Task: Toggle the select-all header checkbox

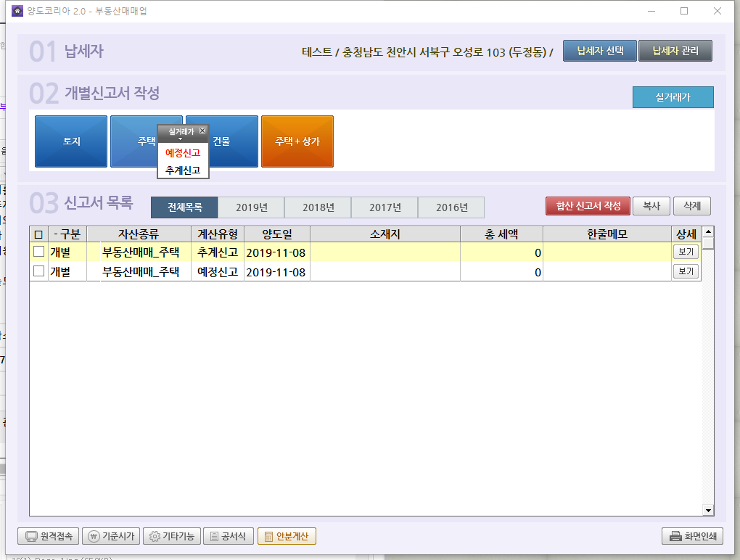Action: [38, 234]
